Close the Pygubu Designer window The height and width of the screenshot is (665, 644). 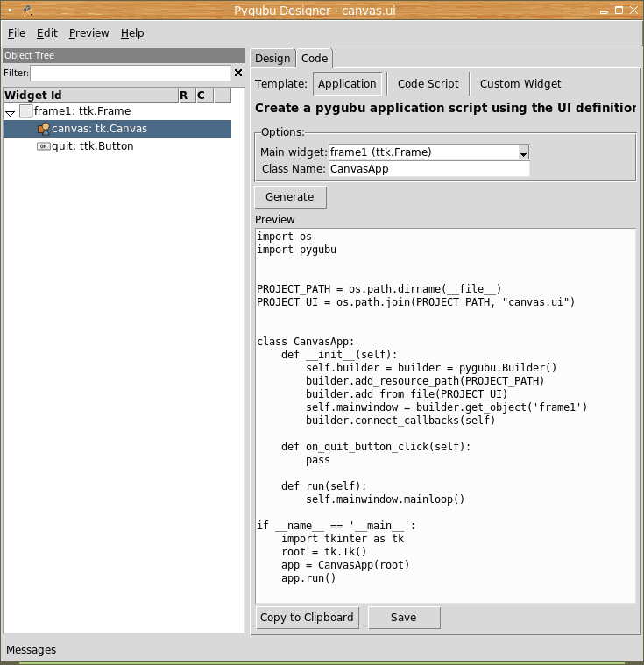[x=633, y=11]
